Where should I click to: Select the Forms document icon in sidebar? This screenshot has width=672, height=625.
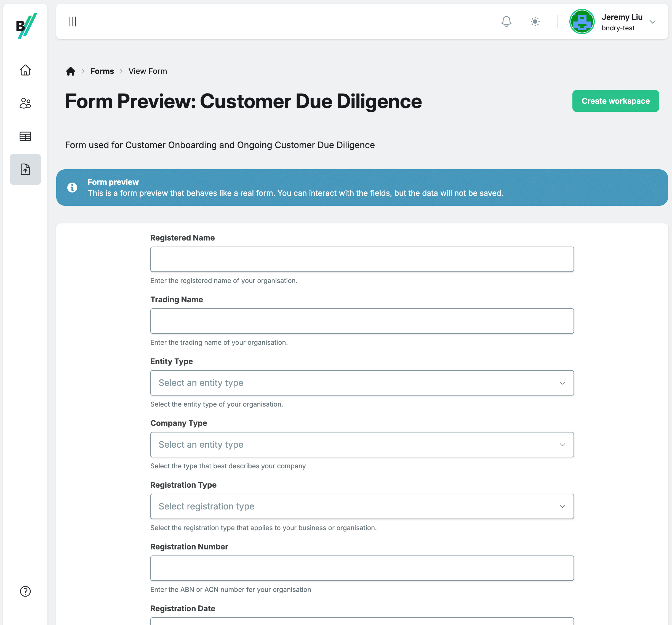click(x=25, y=169)
